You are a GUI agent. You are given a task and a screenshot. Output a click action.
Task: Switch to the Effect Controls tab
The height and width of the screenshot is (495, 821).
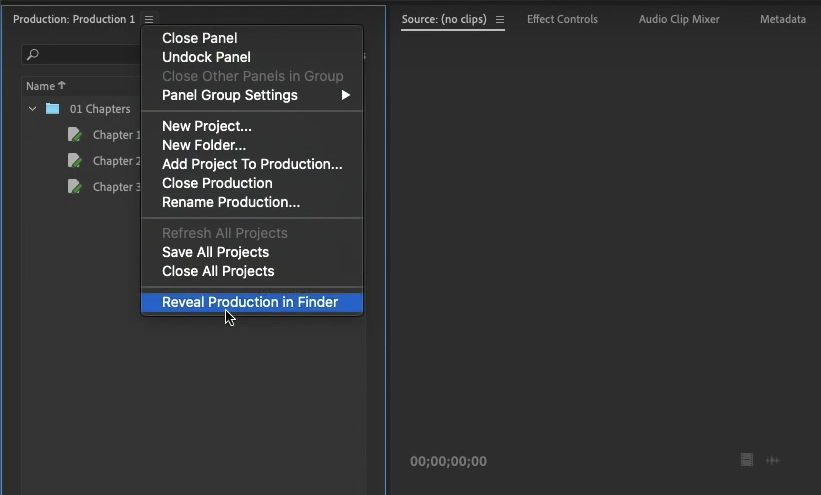click(562, 19)
